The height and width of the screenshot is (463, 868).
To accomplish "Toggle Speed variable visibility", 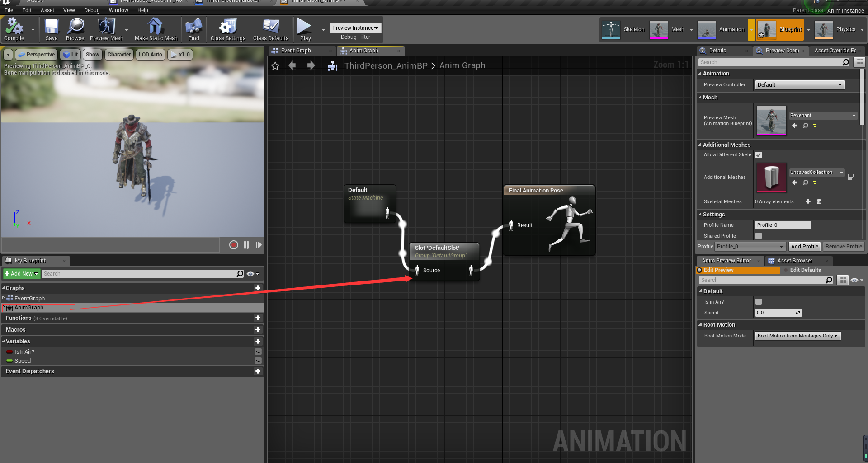I will tap(258, 360).
